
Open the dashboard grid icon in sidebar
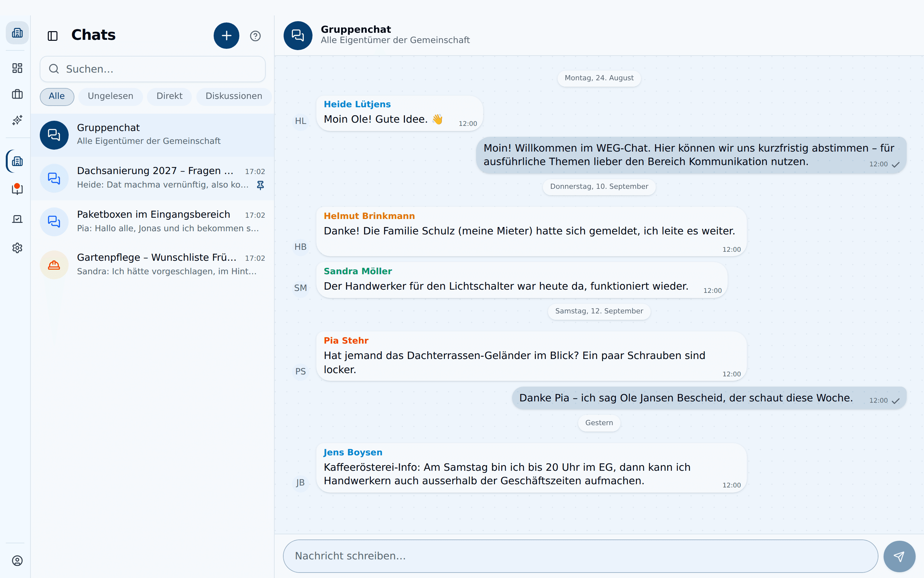click(x=17, y=68)
